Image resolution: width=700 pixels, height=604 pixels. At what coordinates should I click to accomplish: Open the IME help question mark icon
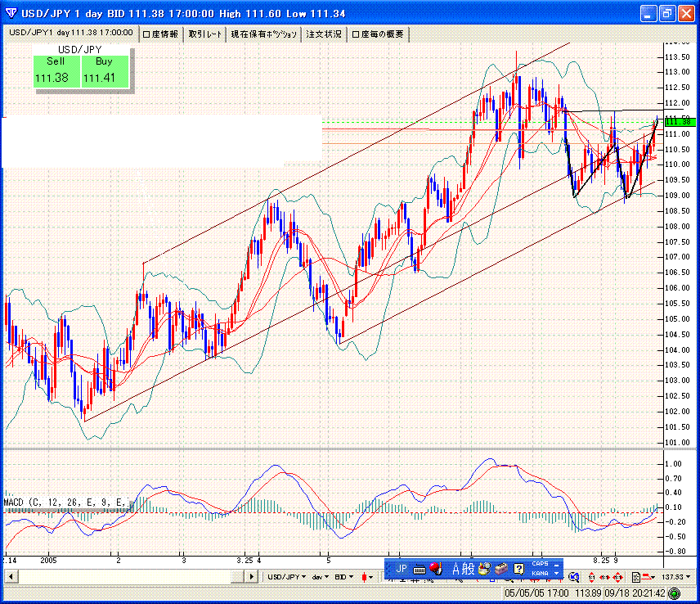518,568
